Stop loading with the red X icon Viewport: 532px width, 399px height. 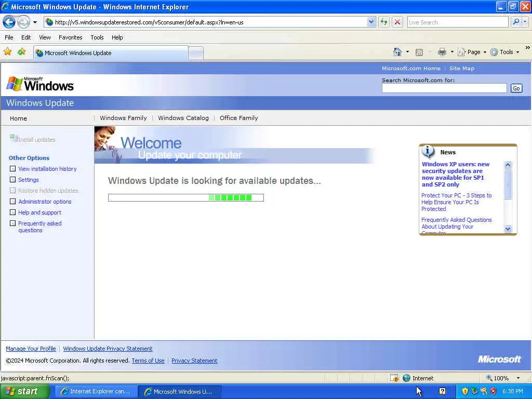pos(397,22)
